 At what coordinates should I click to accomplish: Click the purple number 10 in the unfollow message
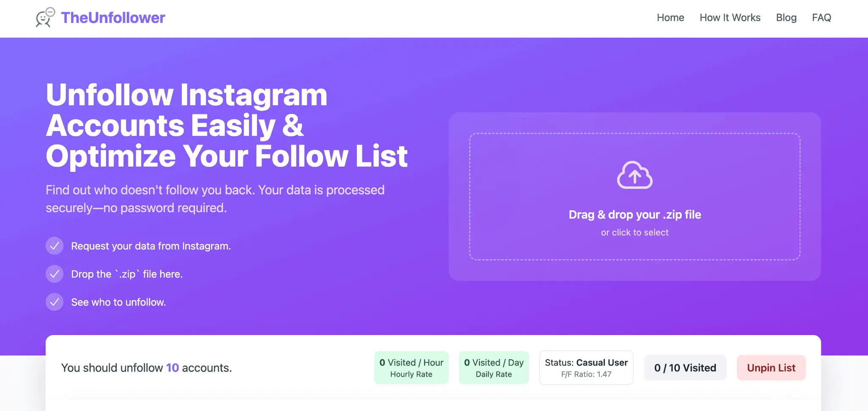click(x=172, y=368)
